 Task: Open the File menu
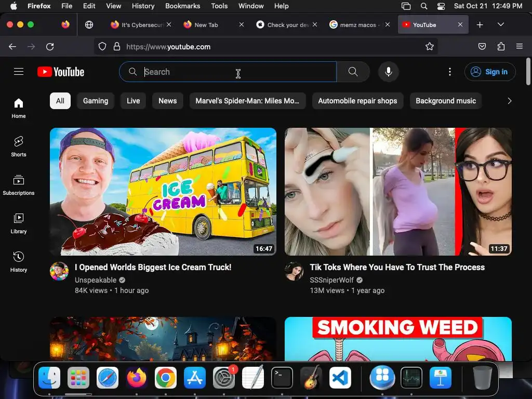(x=67, y=6)
